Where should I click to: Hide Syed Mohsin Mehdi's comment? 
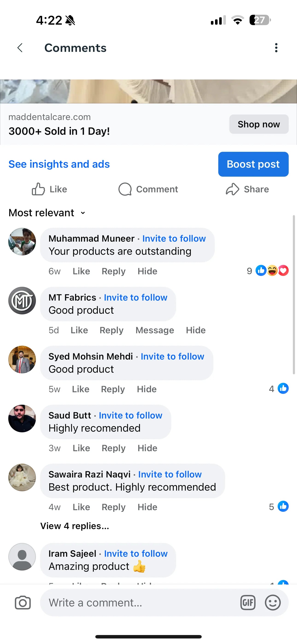147,389
